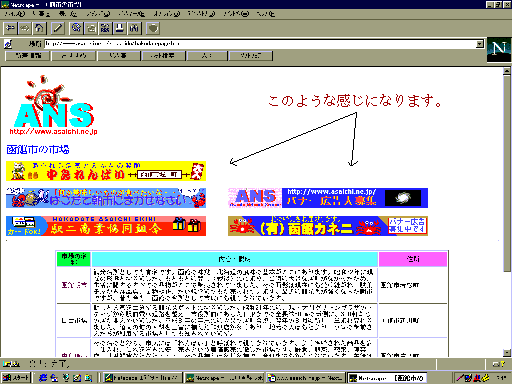Screen dimensions: 512x384
Task: Click the Hakodate Kaneni crab banner
Action: click(x=328, y=226)
